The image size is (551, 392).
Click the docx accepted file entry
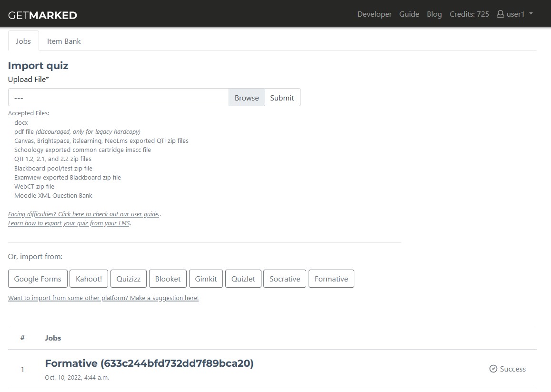click(21, 123)
